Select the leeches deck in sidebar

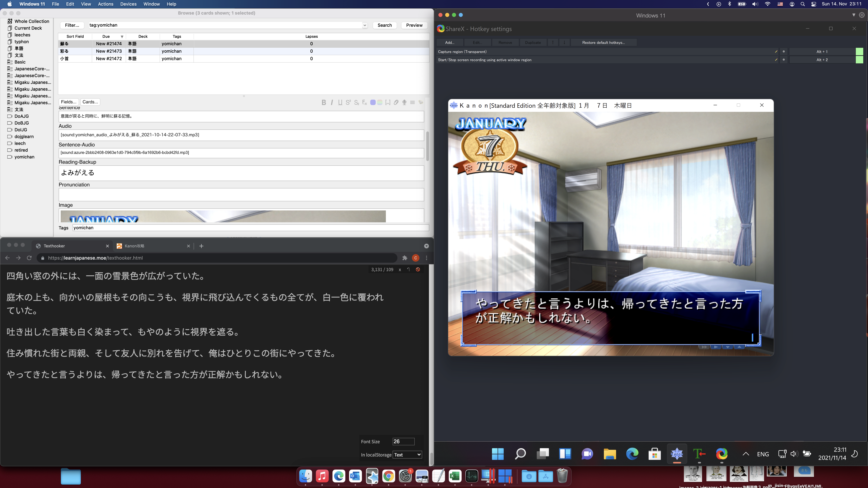22,35
